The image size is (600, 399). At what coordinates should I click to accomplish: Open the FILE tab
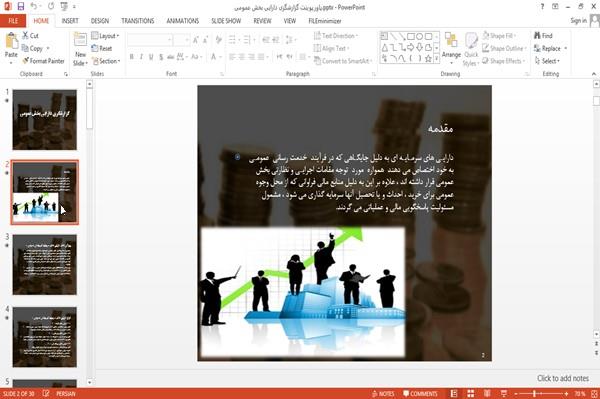13,21
